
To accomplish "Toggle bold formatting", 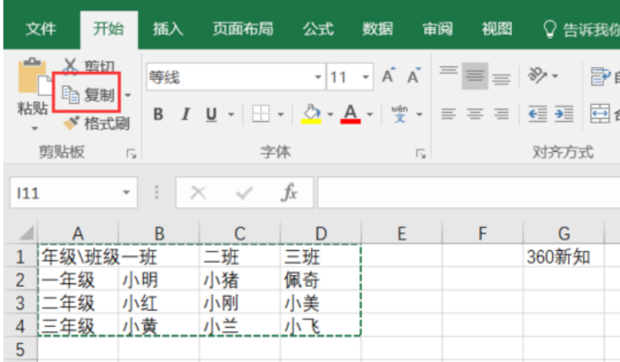I will (159, 115).
